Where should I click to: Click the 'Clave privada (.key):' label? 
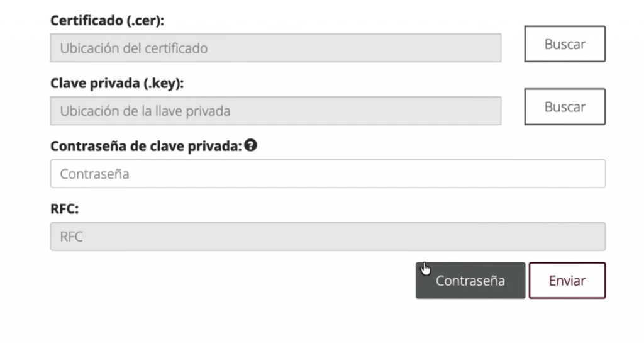coord(112,83)
